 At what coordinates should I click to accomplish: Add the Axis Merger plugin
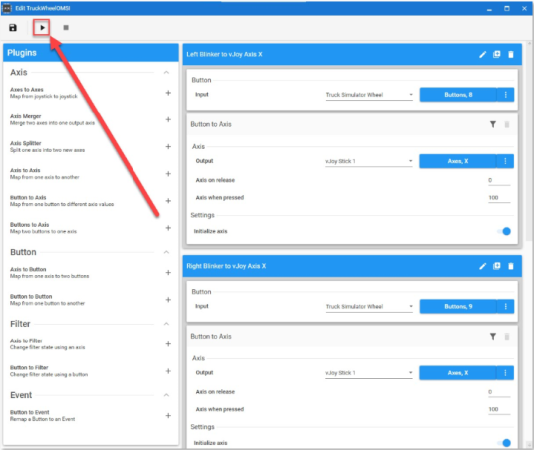point(168,119)
